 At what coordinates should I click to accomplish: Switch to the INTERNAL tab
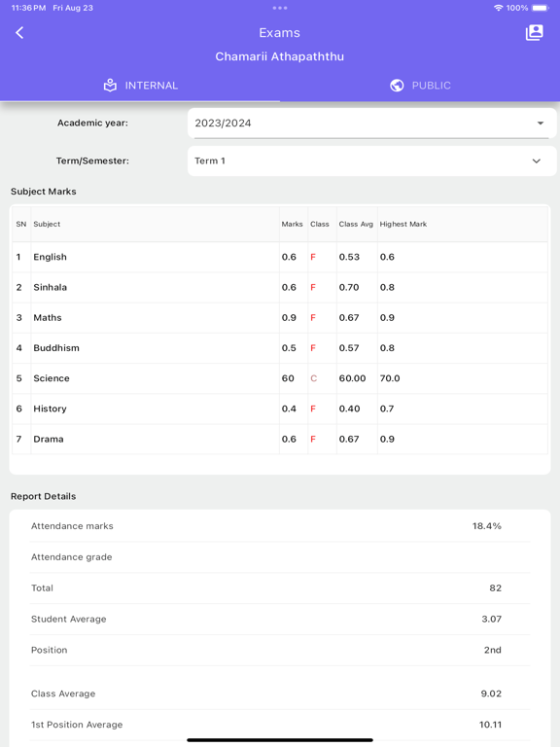tap(140, 86)
